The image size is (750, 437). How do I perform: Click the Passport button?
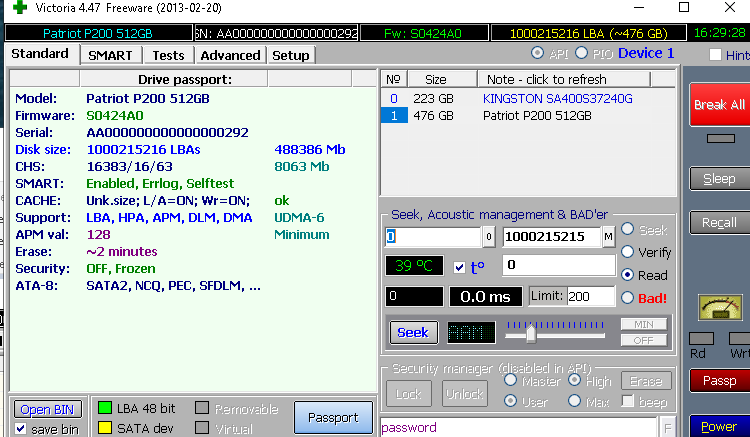coord(333,417)
